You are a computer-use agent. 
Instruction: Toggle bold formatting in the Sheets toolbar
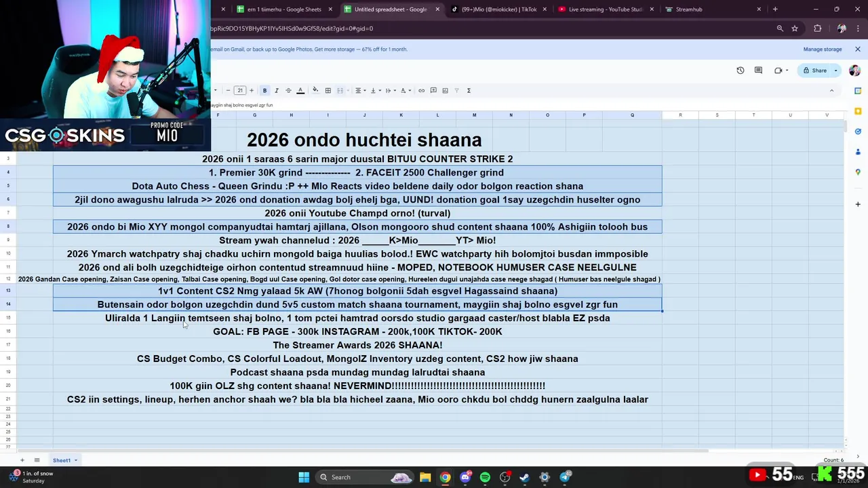click(264, 90)
